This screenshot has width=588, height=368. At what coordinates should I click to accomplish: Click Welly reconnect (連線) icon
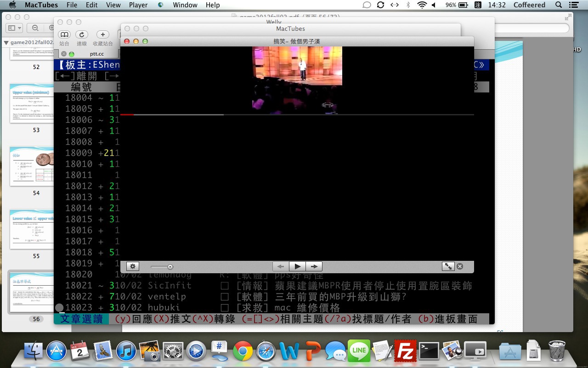(x=82, y=34)
